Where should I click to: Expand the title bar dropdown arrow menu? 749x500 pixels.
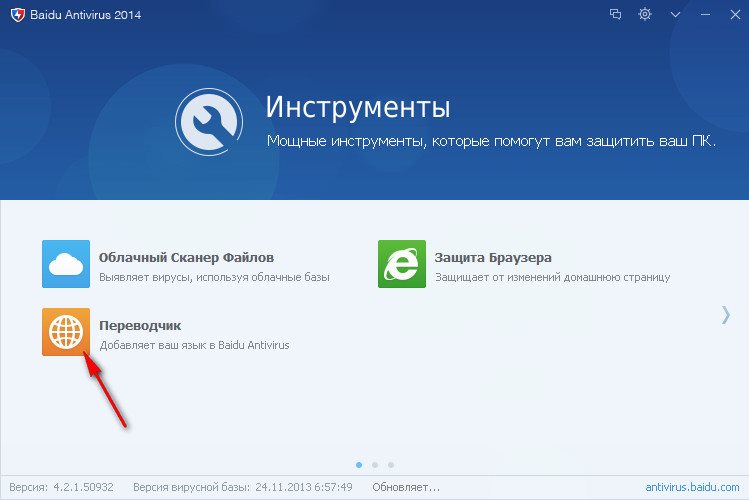tap(675, 15)
